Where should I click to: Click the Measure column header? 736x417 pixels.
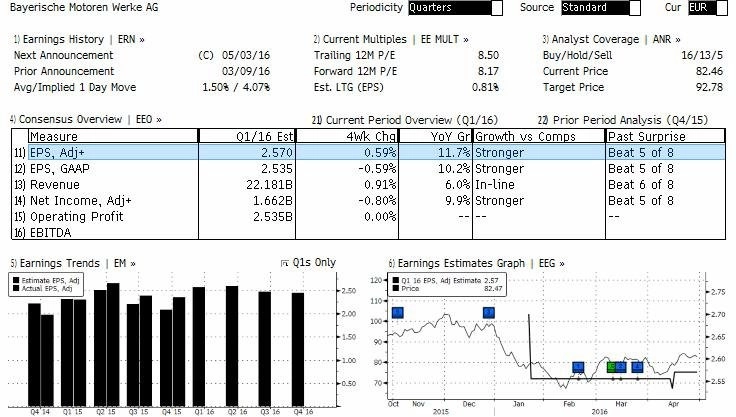click(113, 136)
